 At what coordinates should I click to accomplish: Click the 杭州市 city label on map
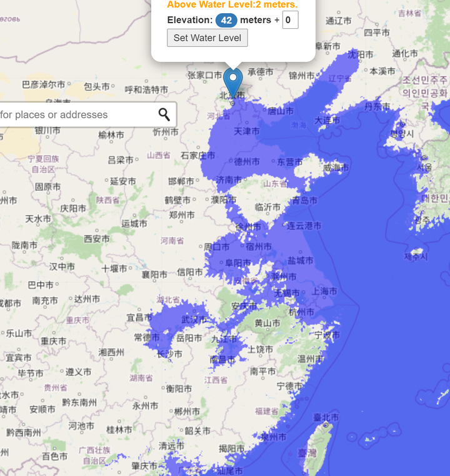click(x=301, y=311)
